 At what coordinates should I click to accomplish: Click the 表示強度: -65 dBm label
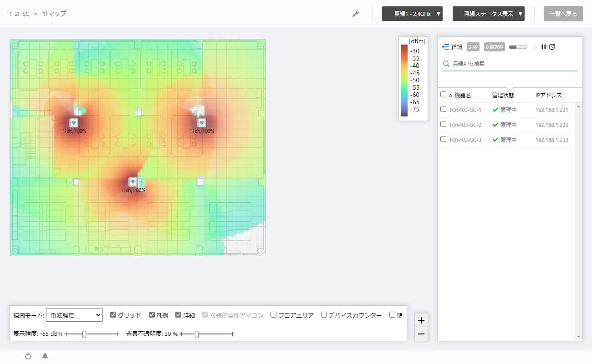tap(38, 334)
